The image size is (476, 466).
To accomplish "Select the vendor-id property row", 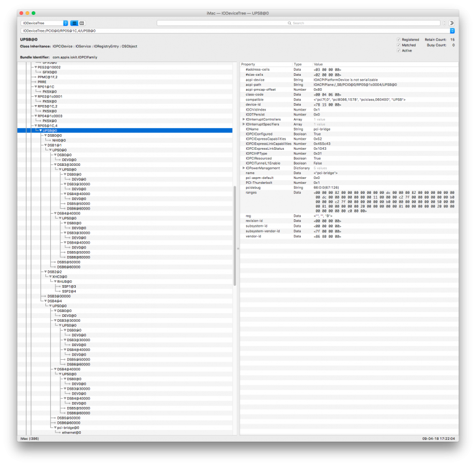I will pos(349,236).
